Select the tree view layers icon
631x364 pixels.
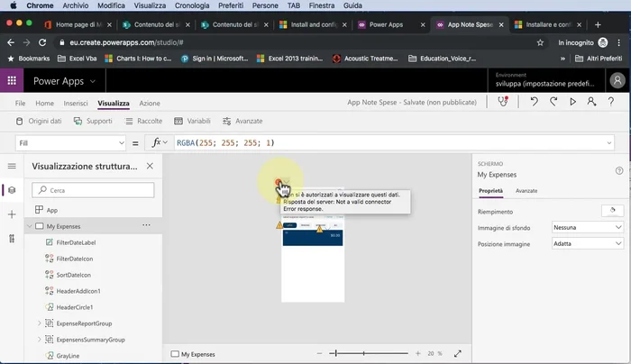(12, 190)
